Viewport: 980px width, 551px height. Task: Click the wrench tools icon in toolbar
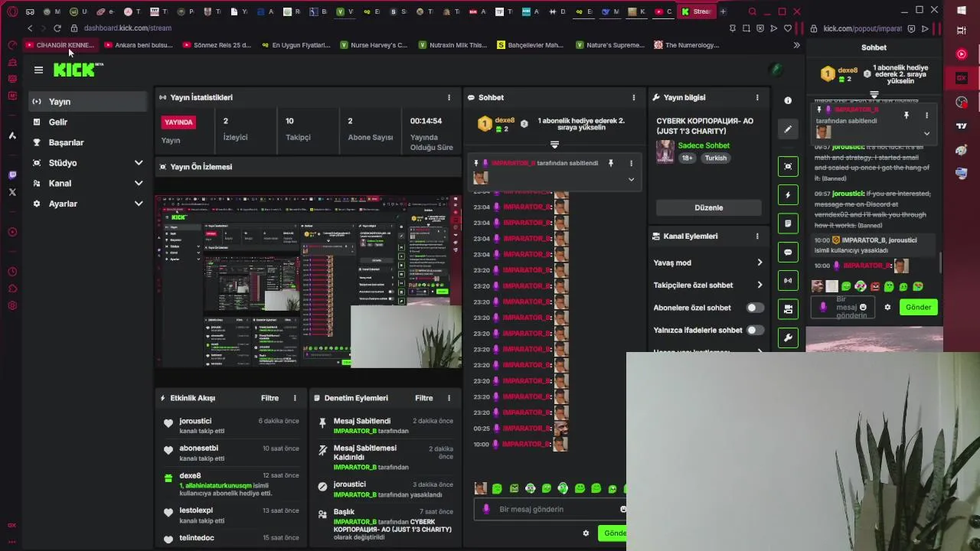788,337
